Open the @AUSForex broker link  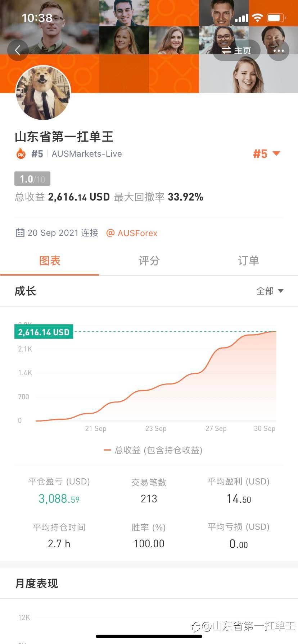pos(132,233)
